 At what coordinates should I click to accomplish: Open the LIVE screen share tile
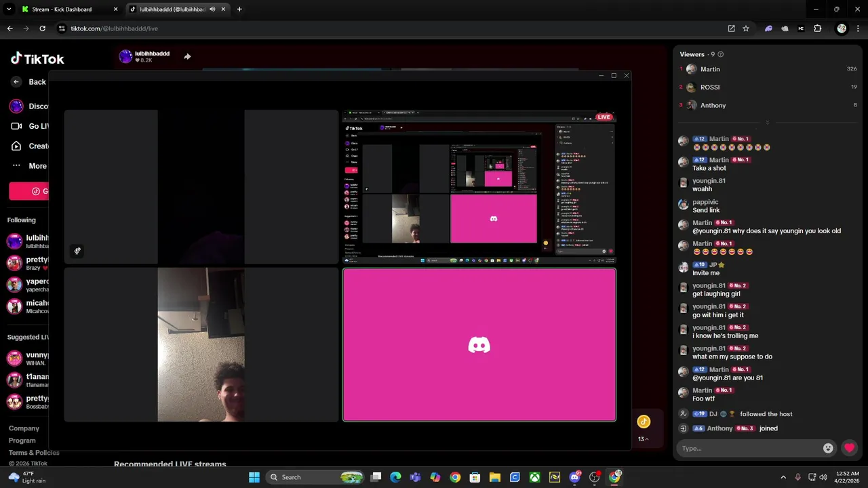pyautogui.click(x=479, y=186)
